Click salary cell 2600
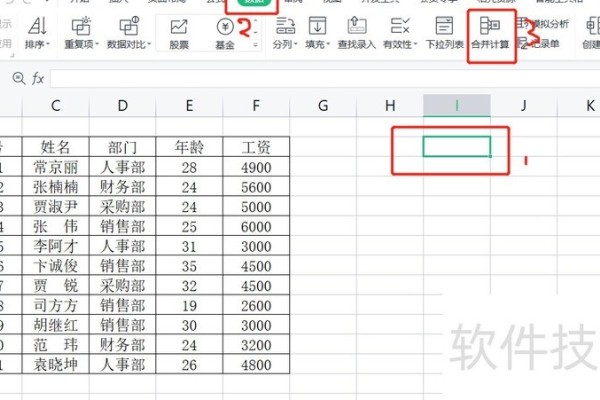Image resolution: width=600 pixels, height=400 pixels. [256, 305]
